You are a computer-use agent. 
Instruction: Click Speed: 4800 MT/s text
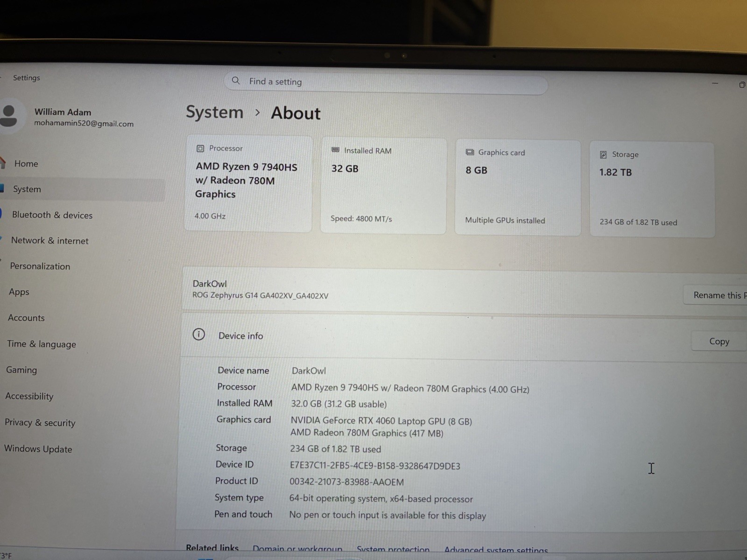361,218
